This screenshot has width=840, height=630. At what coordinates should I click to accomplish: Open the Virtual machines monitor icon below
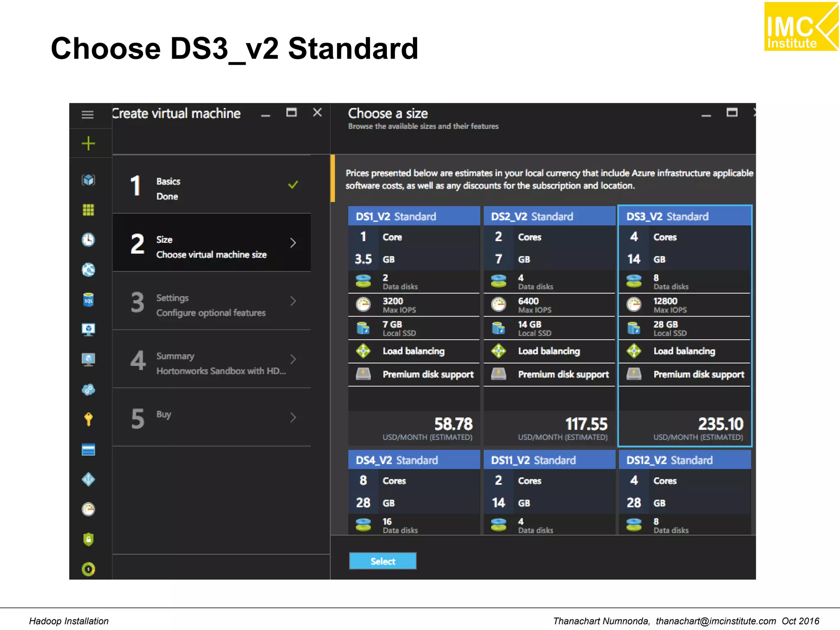(88, 359)
